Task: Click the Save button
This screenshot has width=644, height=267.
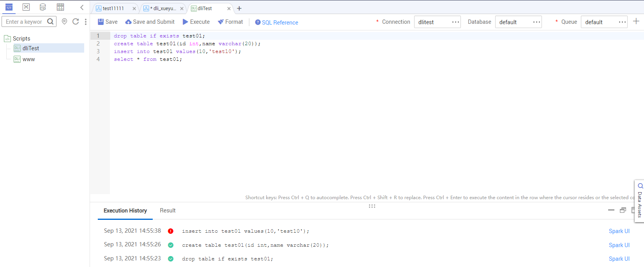Action: (108, 22)
